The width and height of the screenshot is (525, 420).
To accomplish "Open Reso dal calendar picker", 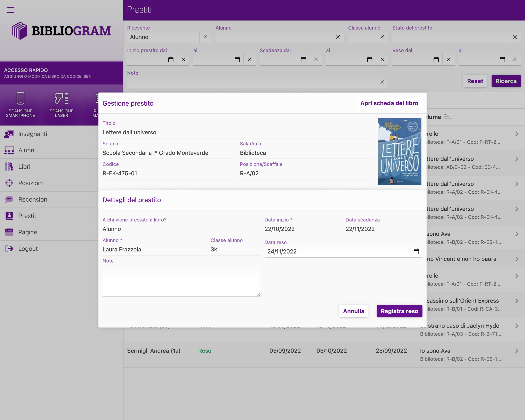I will [x=436, y=59].
